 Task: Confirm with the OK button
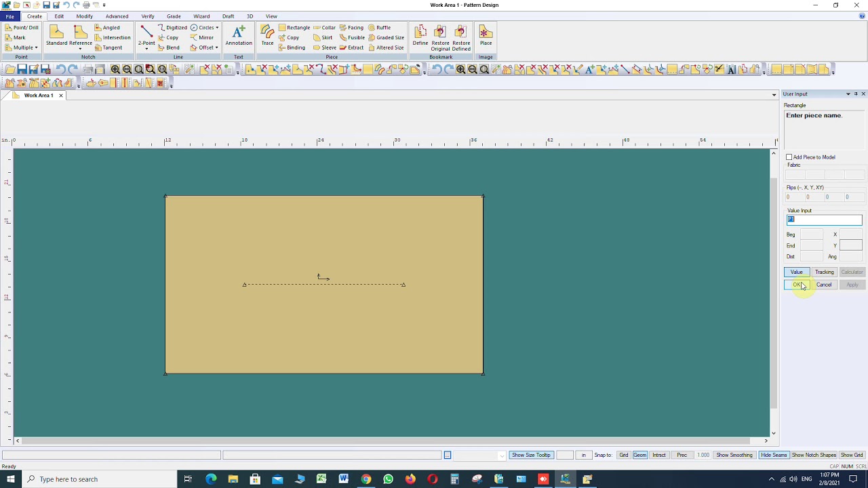797,285
